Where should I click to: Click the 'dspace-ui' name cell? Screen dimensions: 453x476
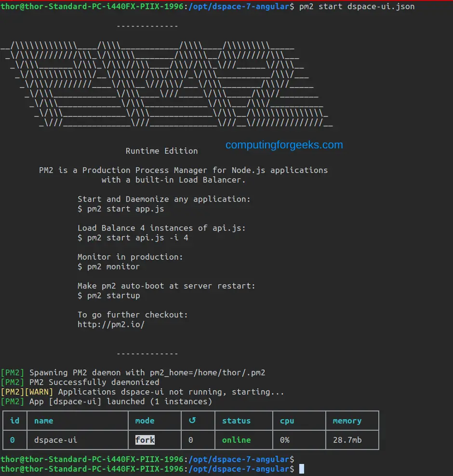[x=55, y=440]
